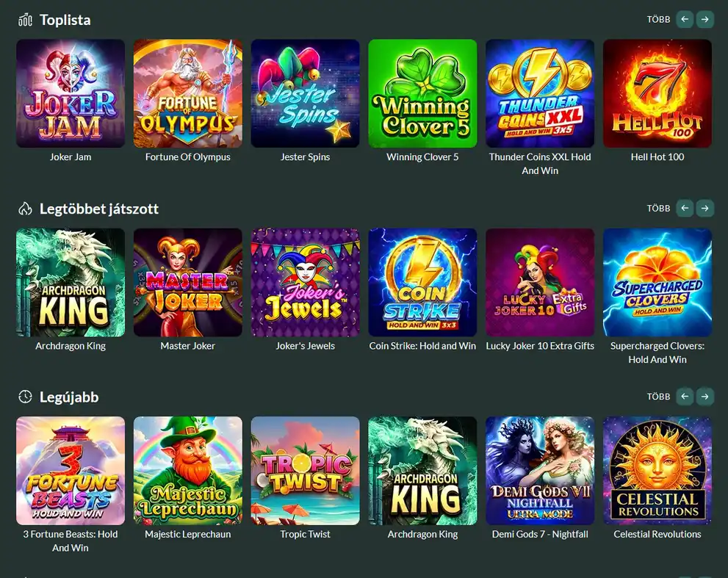This screenshot has height=578, width=728.
Task: Advance Legtöbbet játszott with the right arrow
Action: click(704, 209)
